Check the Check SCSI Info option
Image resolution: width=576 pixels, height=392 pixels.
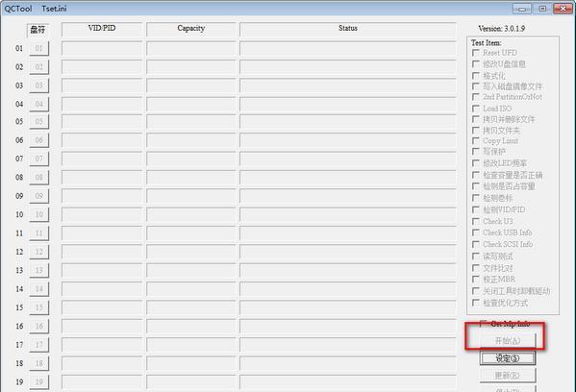click(476, 244)
